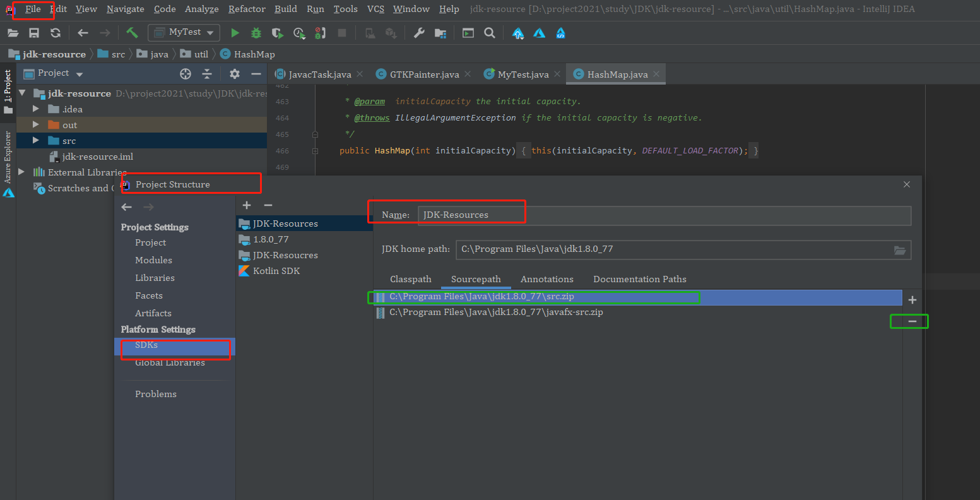Browse JDK home path folder icon
This screenshot has width=980, height=500.
(900, 250)
